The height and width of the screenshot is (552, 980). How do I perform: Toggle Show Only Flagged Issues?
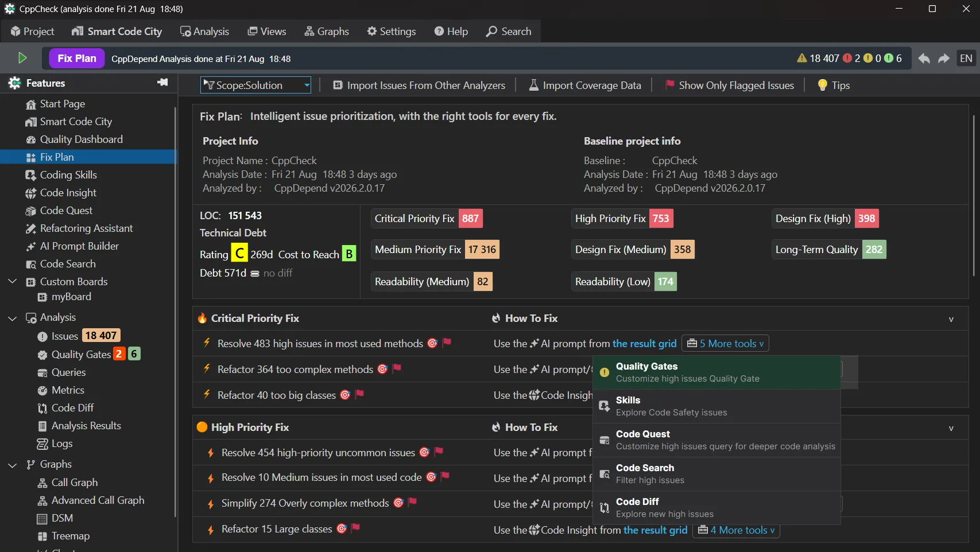729,85
